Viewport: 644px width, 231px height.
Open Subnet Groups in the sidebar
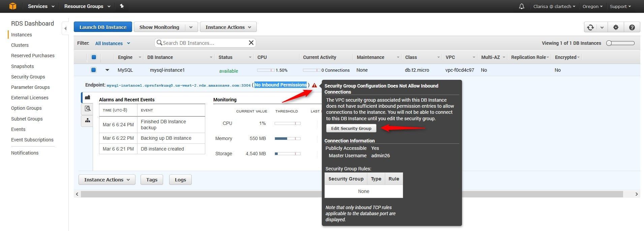point(27,119)
